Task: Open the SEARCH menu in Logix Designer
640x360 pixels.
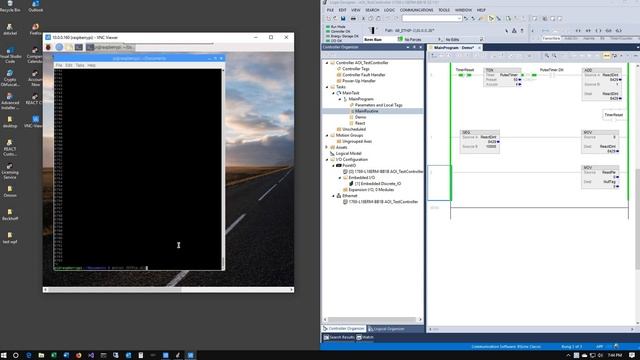Action: tap(372, 10)
